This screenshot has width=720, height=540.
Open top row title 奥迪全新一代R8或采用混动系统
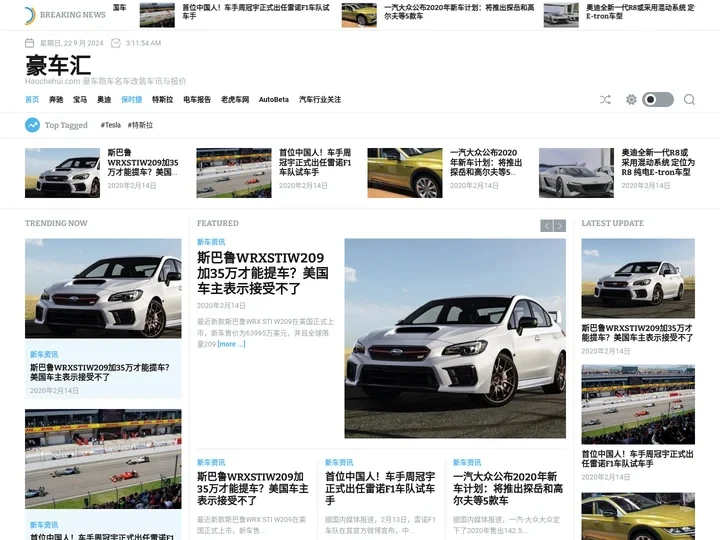point(658,162)
